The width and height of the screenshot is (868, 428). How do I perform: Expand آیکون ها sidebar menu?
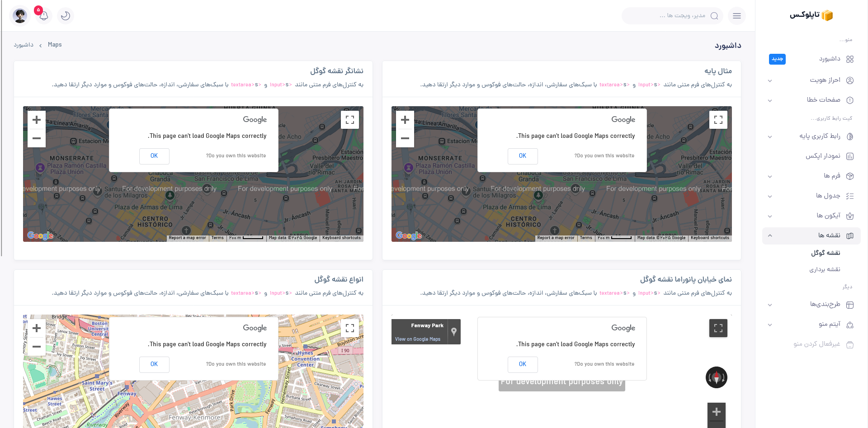pyautogui.click(x=811, y=216)
